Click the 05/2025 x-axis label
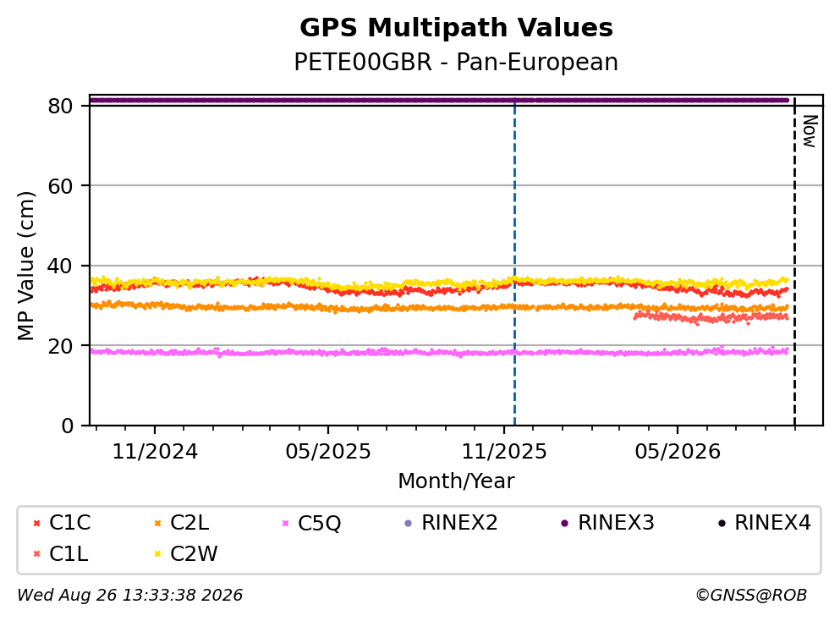Screen dimensions: 840x621 tap(328, 452)
